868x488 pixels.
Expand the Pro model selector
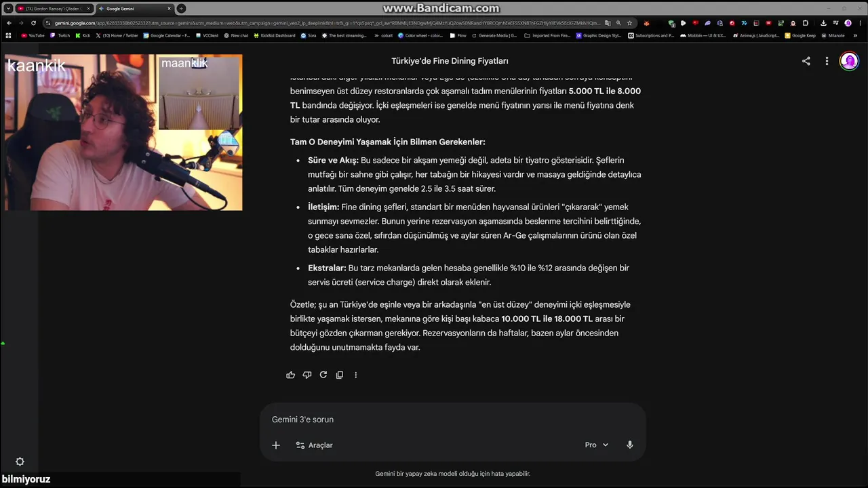(x=597, y=445)
